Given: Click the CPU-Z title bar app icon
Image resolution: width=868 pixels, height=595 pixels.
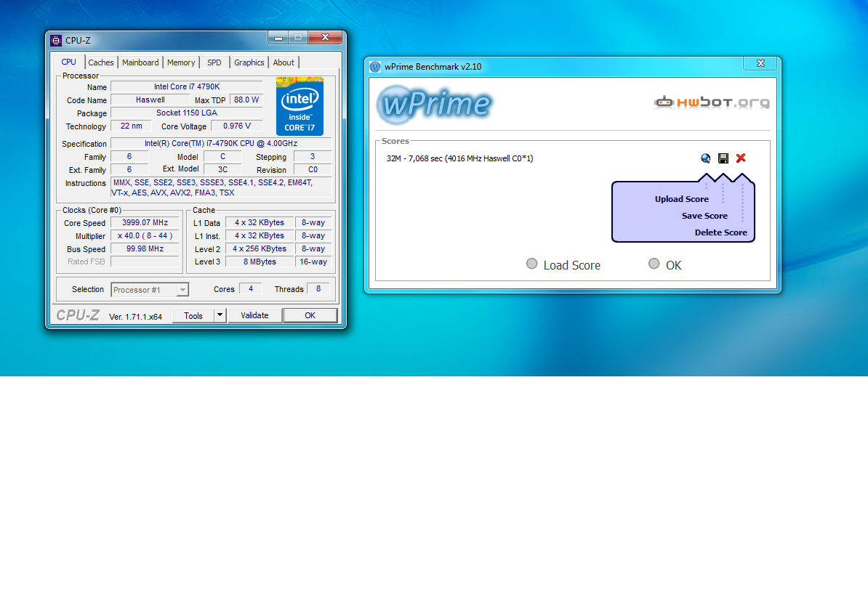Looking at the screenshot, I should point(56,41).
